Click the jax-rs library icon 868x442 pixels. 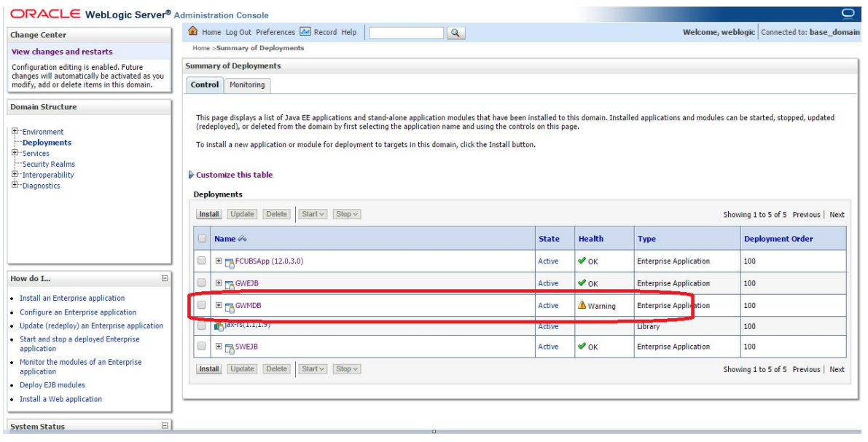(219, 325)
